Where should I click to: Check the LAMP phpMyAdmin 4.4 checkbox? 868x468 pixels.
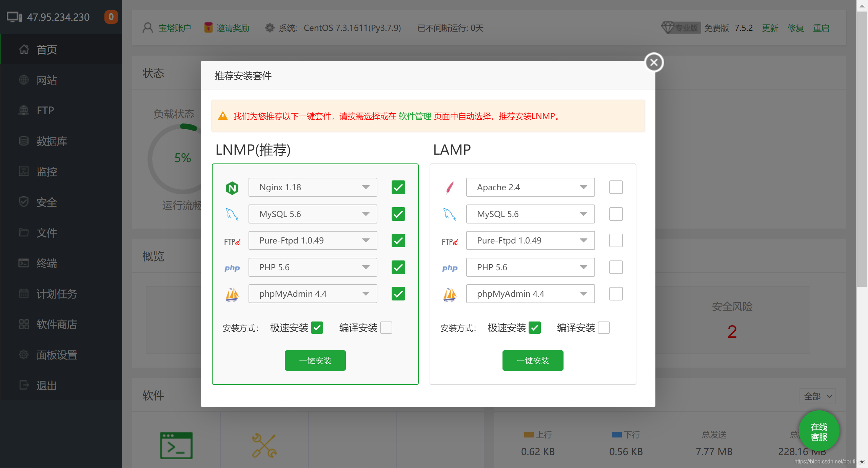click(x=616, y=294)
